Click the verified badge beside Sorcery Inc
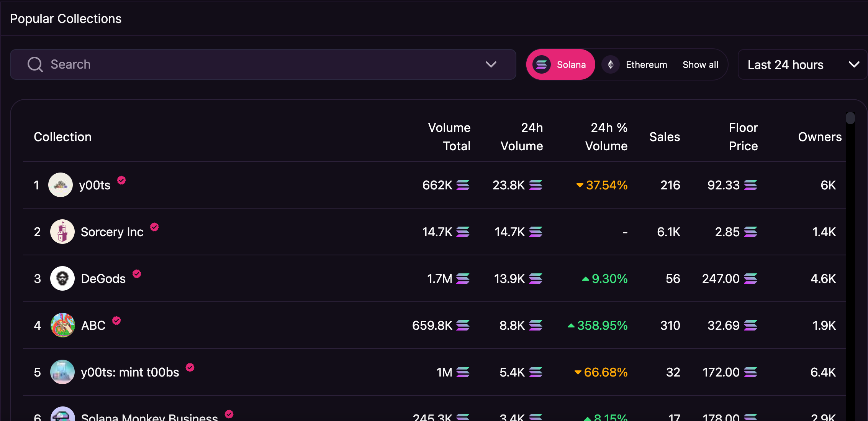Viewport: 868px width, 421px height. point(154,227)
